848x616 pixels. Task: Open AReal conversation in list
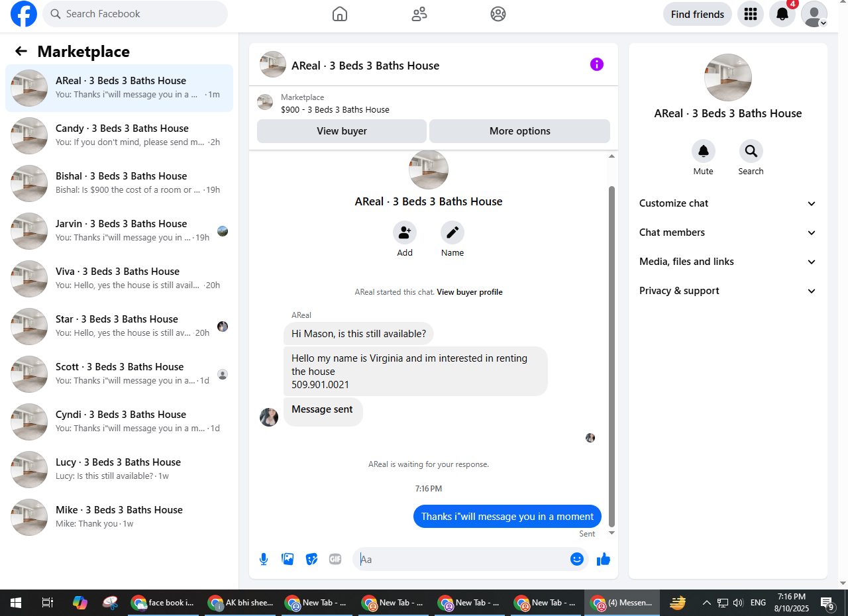[119, 88]
